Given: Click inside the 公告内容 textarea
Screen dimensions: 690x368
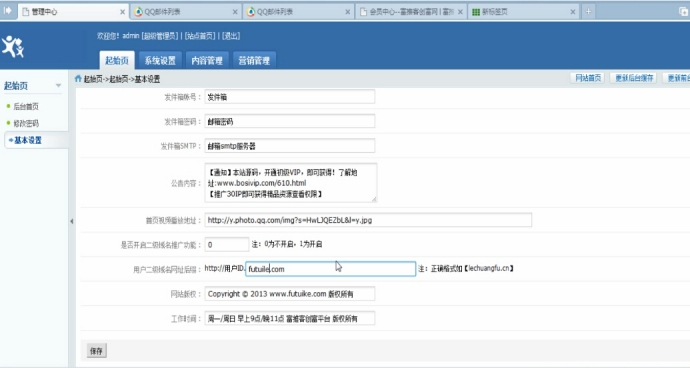Looking at the screenshot, I should 290,183.
